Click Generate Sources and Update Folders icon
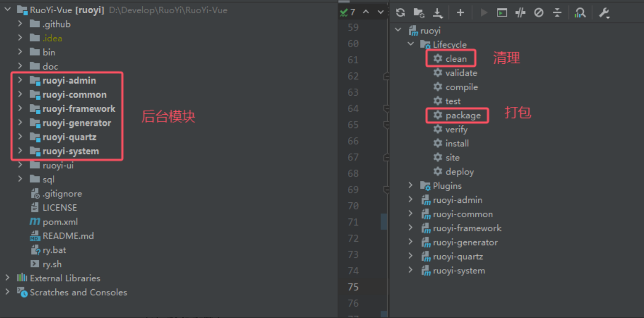Screen dimensions: 644x318 click(x=419, y=13)
